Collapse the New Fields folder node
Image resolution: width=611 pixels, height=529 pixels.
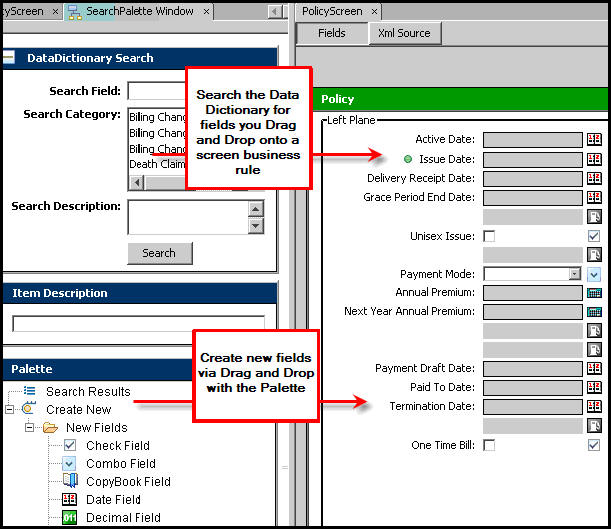tap(29, 428)
